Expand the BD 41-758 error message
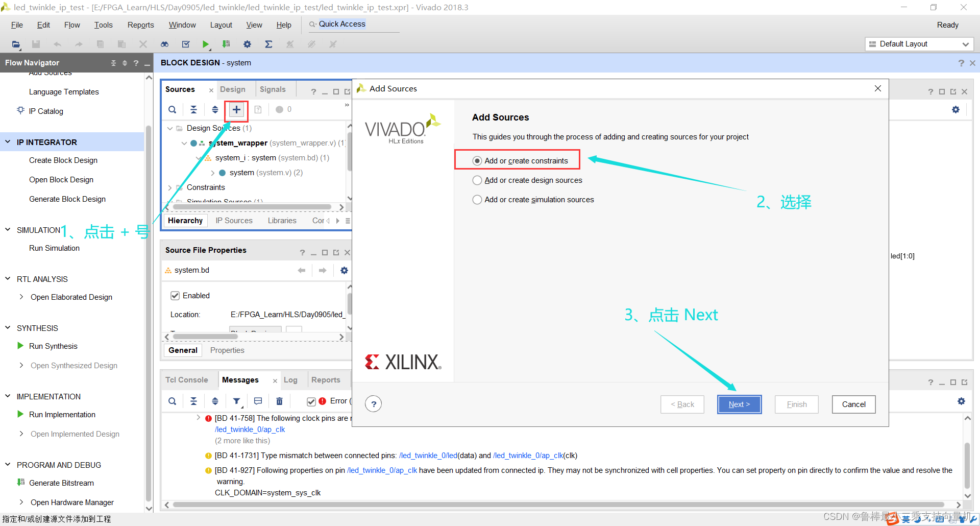This screenshot has height=526, width=980. [198, 418]
